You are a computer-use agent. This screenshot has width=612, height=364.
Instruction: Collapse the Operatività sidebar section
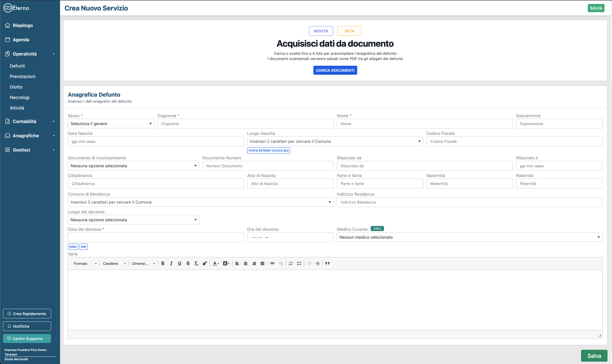pos(30,54)
